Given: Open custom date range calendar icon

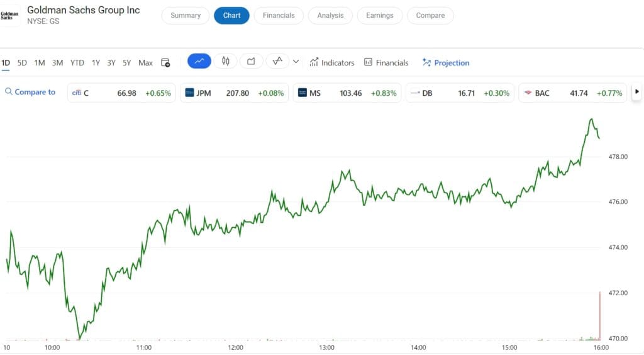Looking at the screenshot, I should pyautogui.click(x=165, y=62).
